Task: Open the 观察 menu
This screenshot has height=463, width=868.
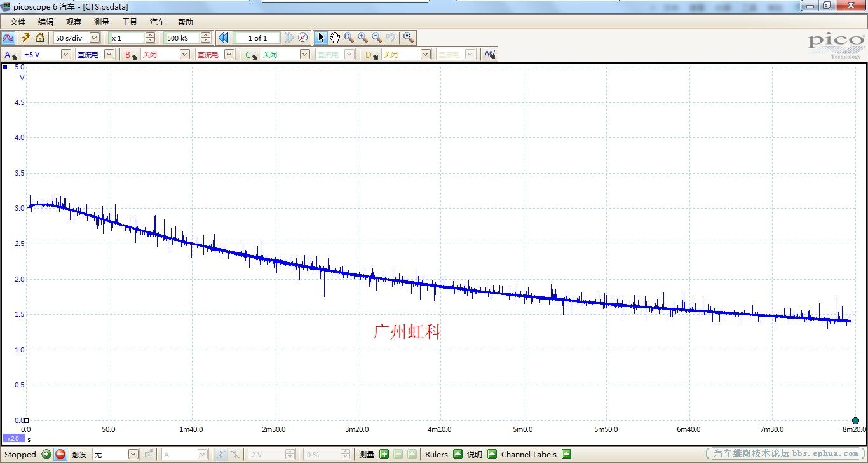Action: coord(74,22)
